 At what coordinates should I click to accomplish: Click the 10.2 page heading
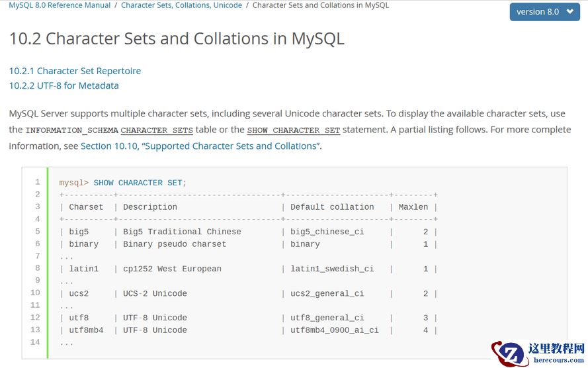pyautogui.click(x=177, y=38)
